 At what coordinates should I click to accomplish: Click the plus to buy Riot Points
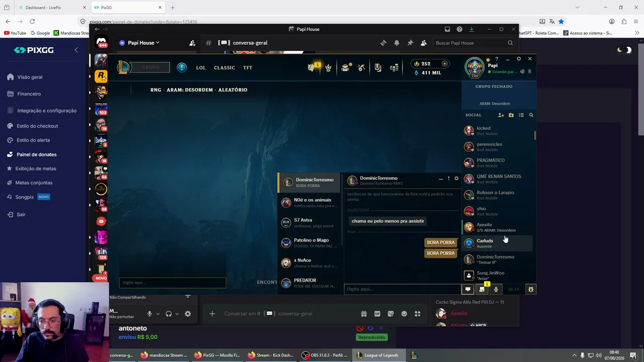(x=444, y=64)
